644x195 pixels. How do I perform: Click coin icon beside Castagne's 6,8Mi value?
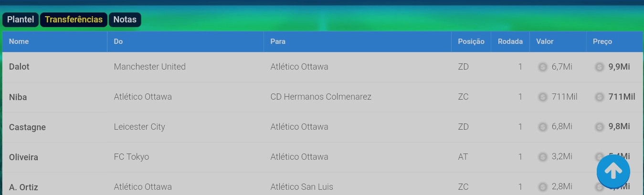(543, 127)
